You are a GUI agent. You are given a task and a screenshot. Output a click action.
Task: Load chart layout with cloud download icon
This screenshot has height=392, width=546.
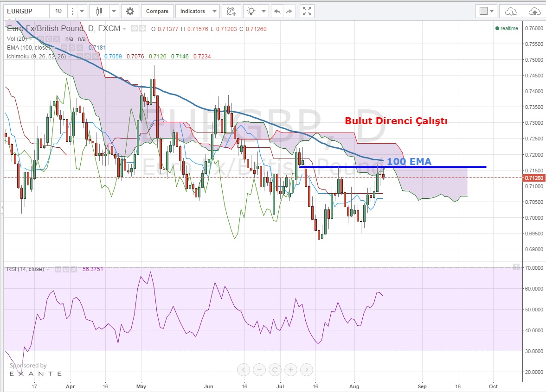[x=511, y=11]
